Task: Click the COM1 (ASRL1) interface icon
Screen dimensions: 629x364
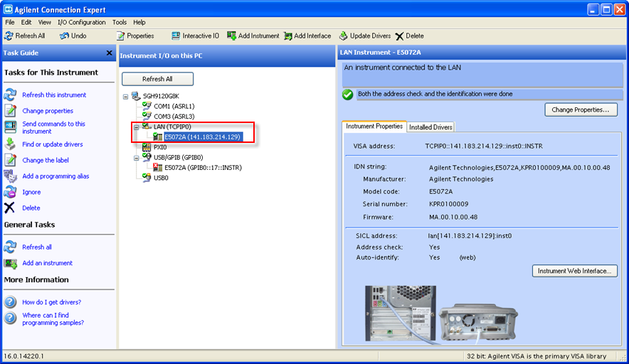Action: (x=147, y=106)
